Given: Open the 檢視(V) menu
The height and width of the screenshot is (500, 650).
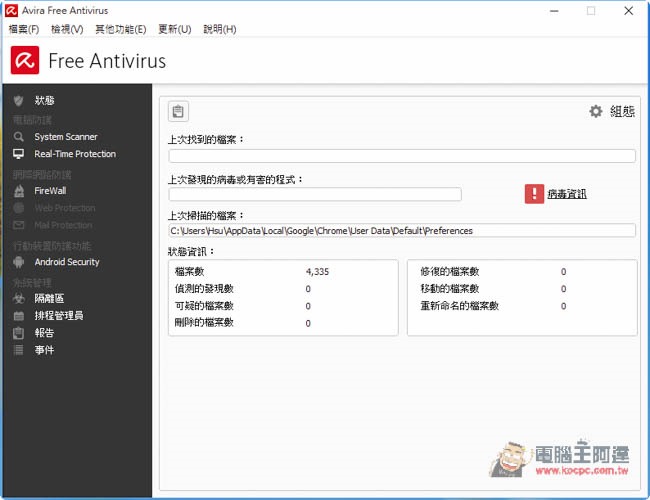Looking at the screenshot, I should coord(67,29).
